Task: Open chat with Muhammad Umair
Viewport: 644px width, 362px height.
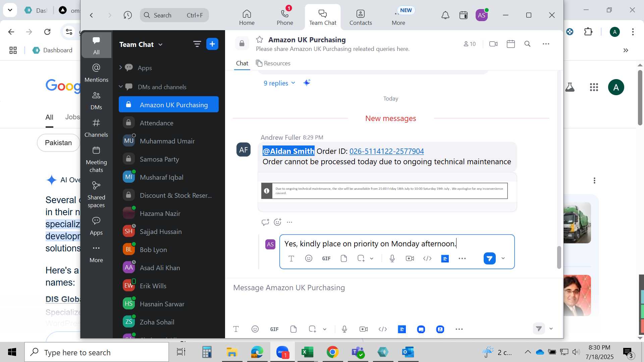Action: coord(169,141)
